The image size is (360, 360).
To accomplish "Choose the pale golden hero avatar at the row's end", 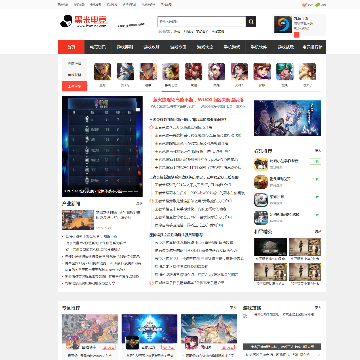I will pos(307,72).
